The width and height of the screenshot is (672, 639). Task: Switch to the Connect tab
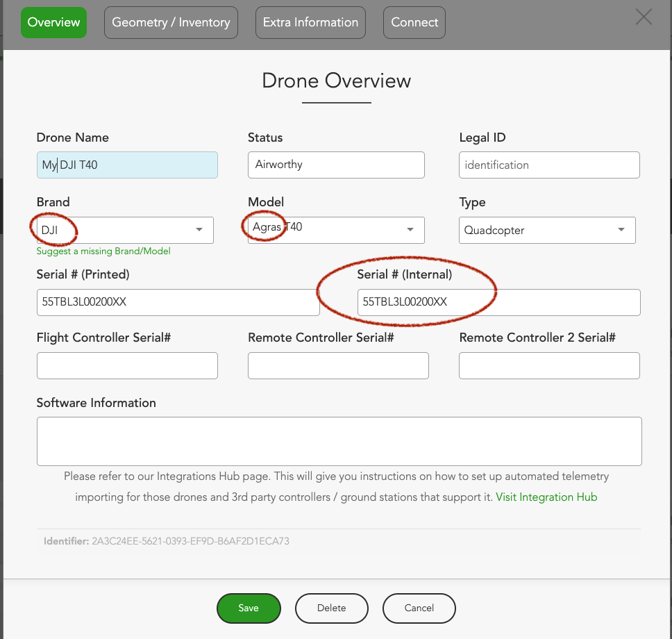(x=414, y=22)
